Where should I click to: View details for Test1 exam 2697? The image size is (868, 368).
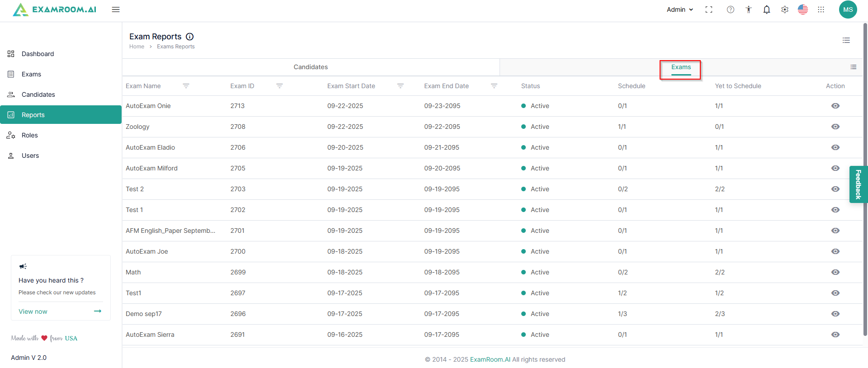pyautogui.click(x=835, y=293)
